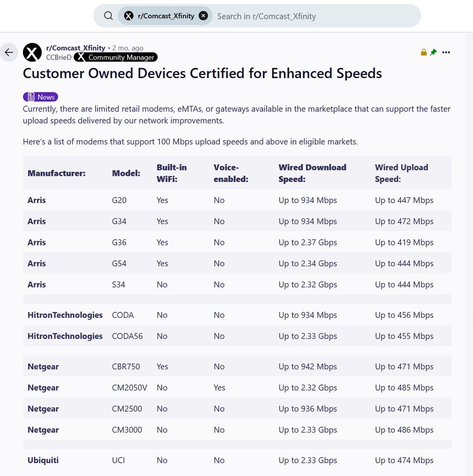Click the UCI model cell
The width and height of the screenshot is (473, 476).
pos(118,461)
